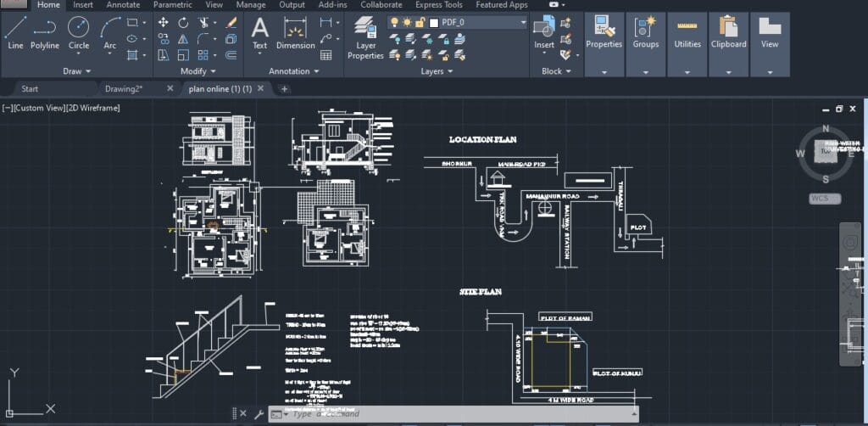This screenshot has height=426, width=868.
Task: Open the Annotate ribbon tab
Action: pyautogui.click(x=123, y=5)
